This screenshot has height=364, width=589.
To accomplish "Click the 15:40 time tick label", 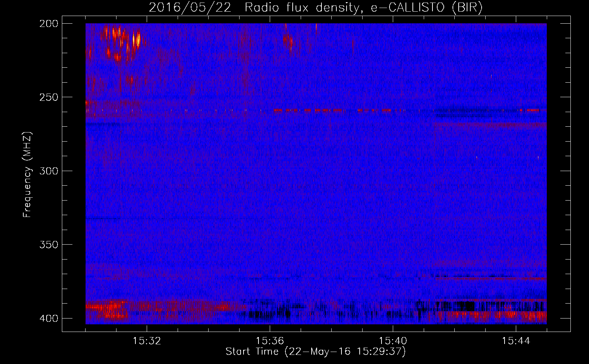I will click(393, 341).
